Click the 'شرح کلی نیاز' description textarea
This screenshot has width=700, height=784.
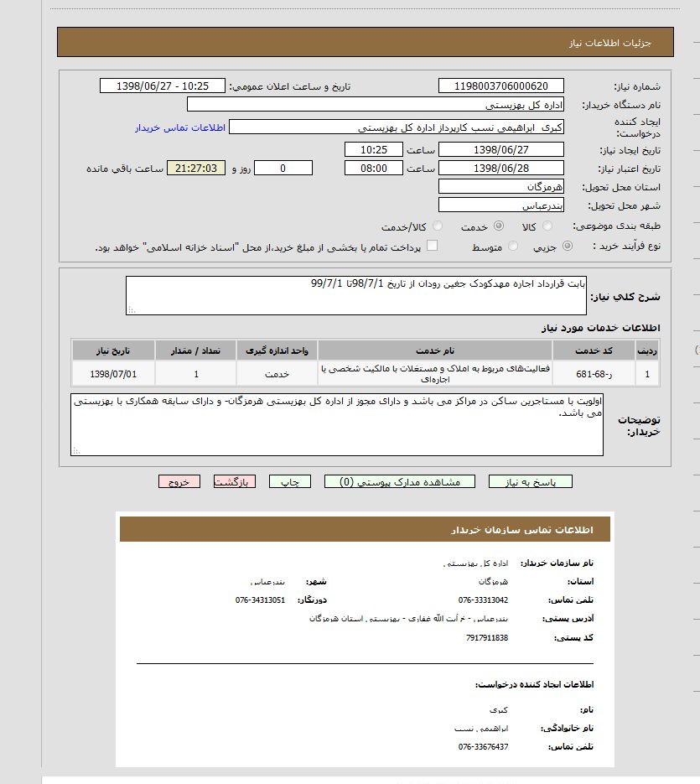[x=356, y=295]
